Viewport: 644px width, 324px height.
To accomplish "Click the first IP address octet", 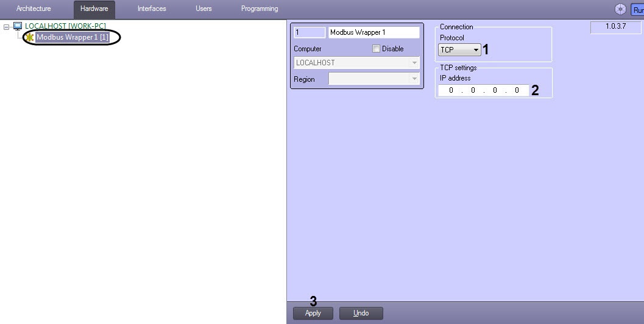I will point(450,90).
